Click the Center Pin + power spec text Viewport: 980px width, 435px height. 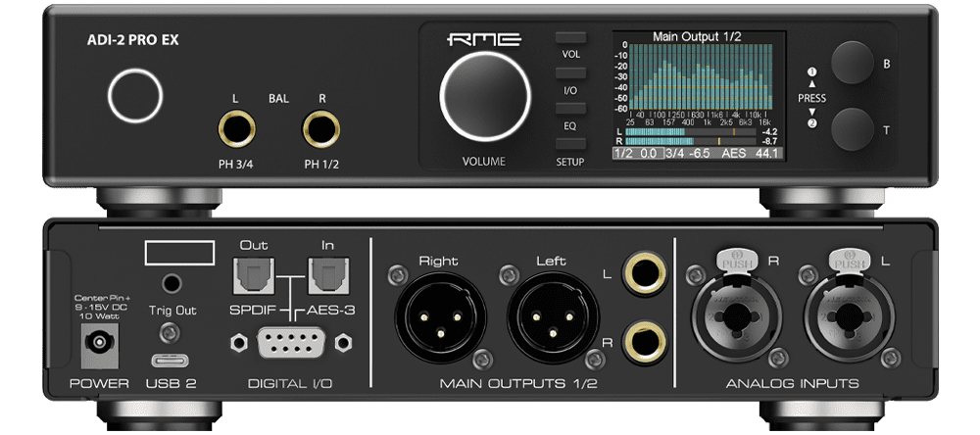pyautogui.click(x=101, y=308)
